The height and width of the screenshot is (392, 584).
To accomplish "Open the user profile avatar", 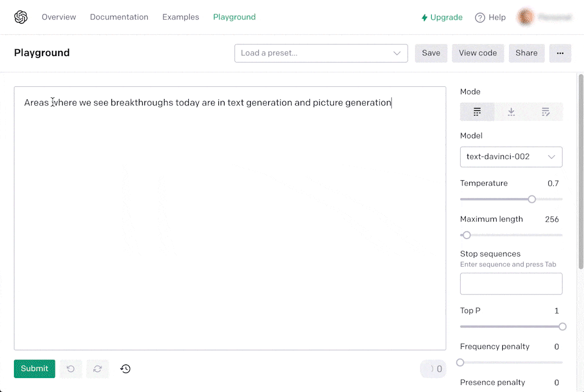I will point(526,17).
